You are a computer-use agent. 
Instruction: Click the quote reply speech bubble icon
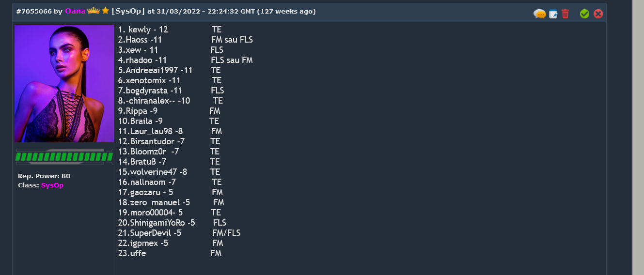coord(539,14)
